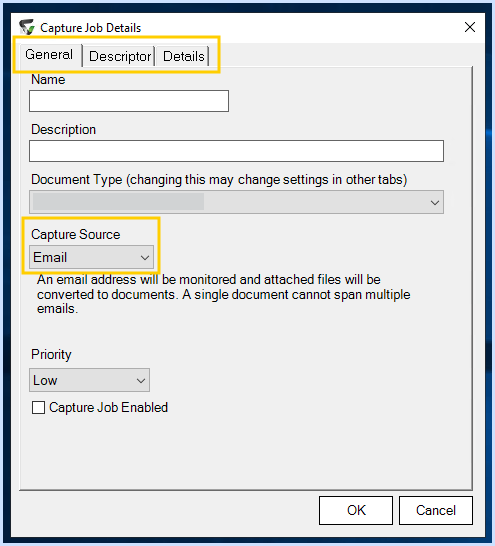Go to the Details tab
This screenshot has height=546, width=495.
[x=183, y=56]
